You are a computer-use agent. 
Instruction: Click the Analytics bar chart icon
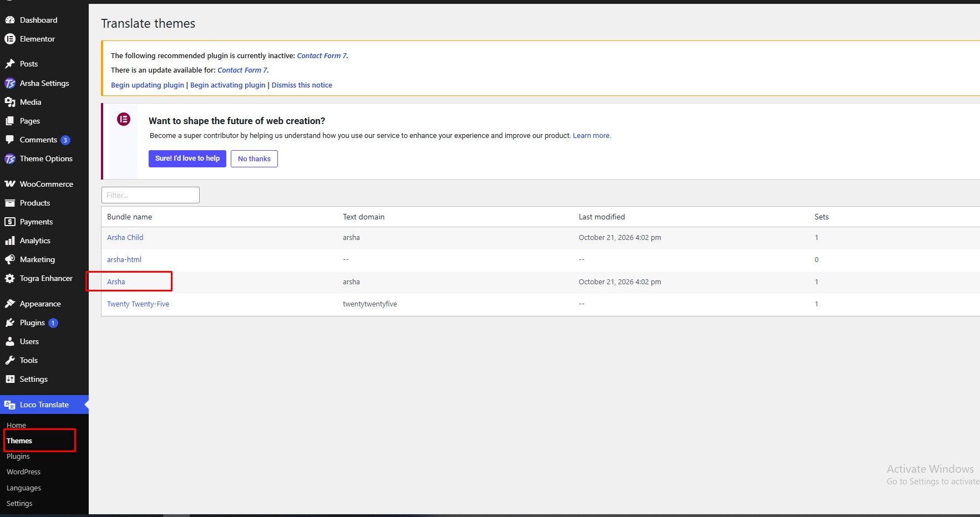[x=9, y=240]
